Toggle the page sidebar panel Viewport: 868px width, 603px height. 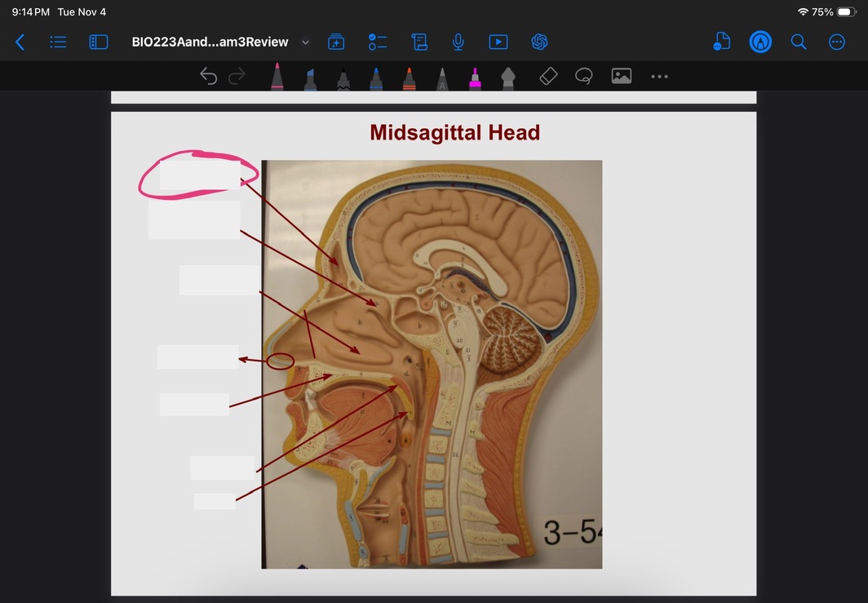point(98,42)
